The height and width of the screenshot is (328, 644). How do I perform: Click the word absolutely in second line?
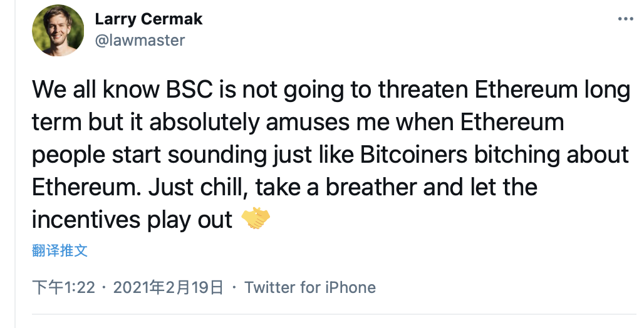click(x=204, y=122)
